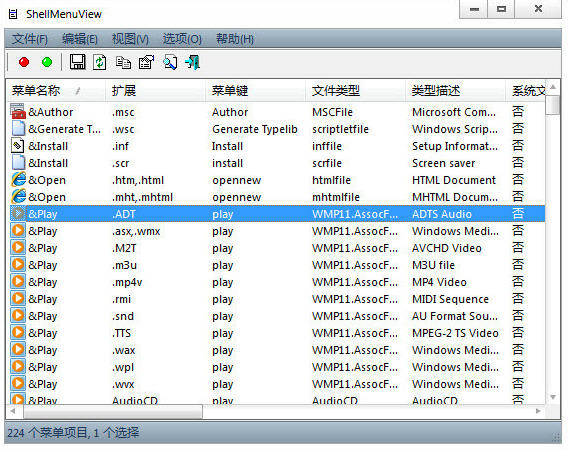Click the play icon of .mp4v row
This screenshot has width=568, height=450.
(18, 282)
